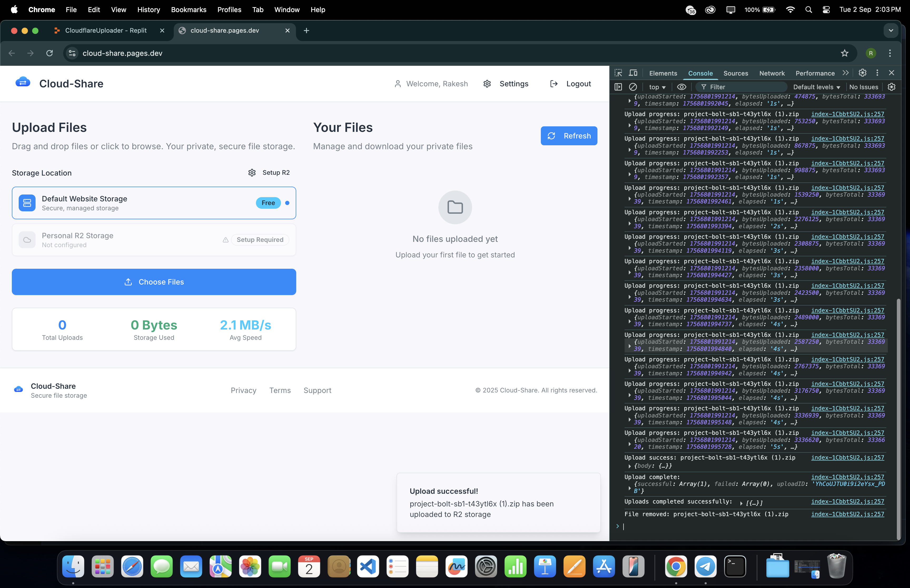Switch to the Sources tab in DevTools
Image resolution: width=910 pixels, height=588 pixels.
(735, 73)
